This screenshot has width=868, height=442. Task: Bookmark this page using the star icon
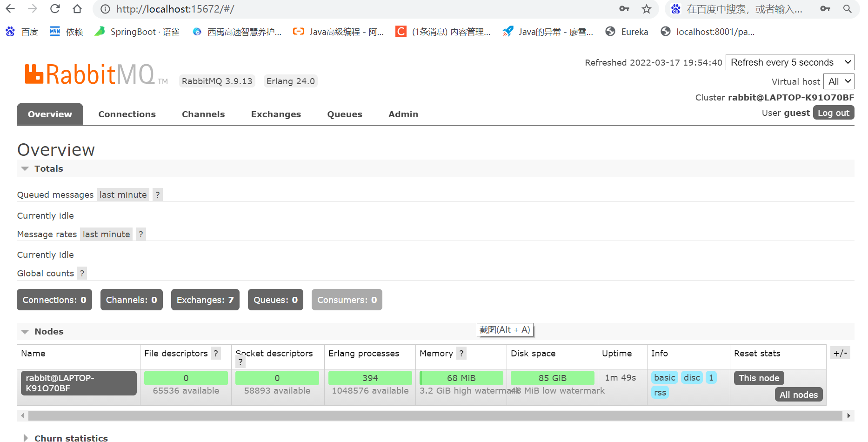(x=647, y=9)
